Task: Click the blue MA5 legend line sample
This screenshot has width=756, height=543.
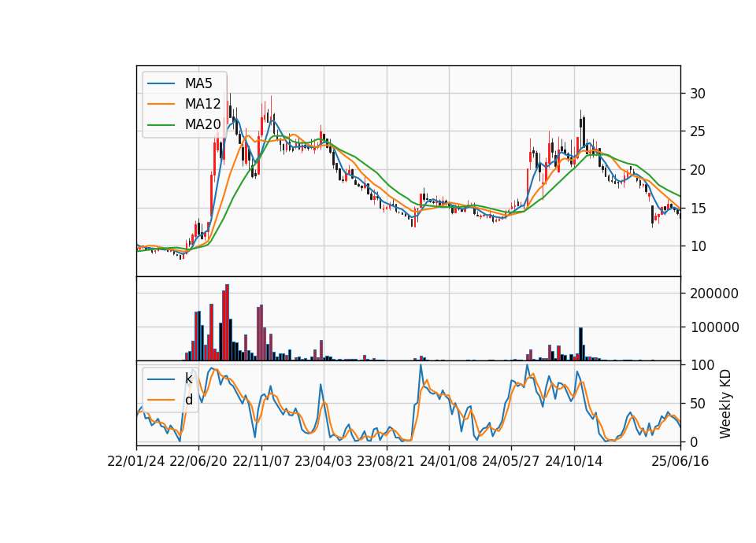Action: (161, 83)
